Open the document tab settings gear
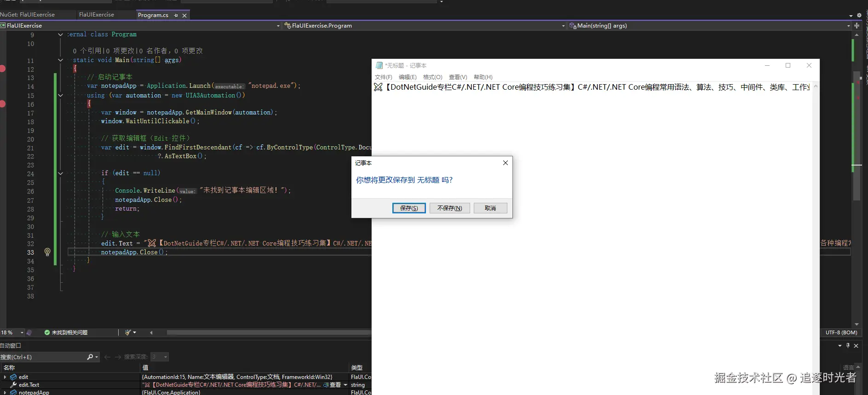 859,15
